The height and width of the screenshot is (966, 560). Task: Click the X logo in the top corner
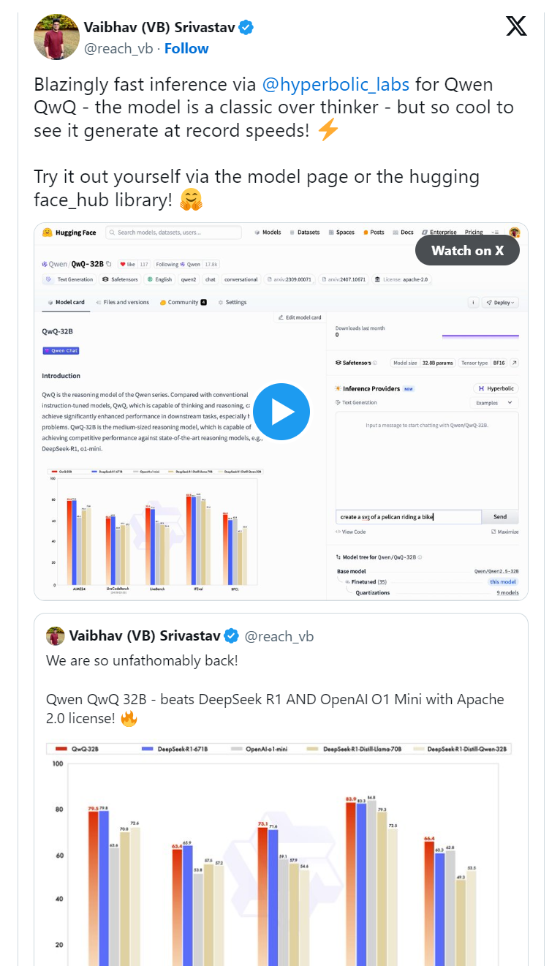pyautogui.click(x=516, y=26)
